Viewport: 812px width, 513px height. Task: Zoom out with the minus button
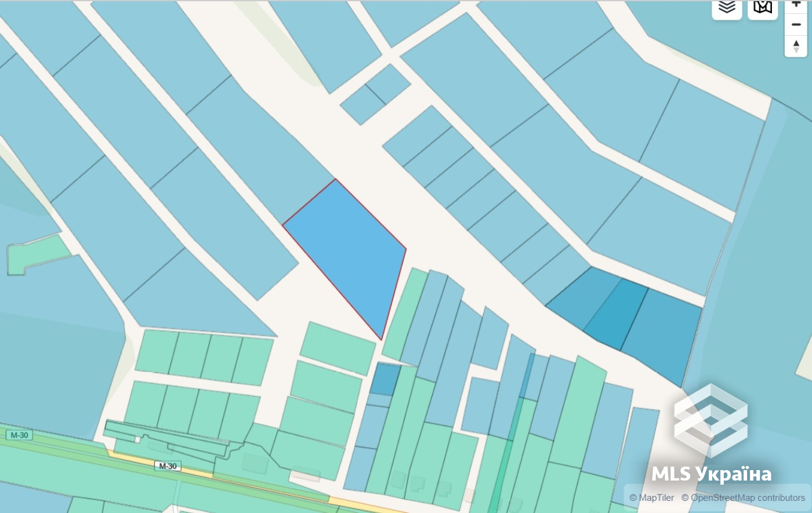[x=796, y=25]
